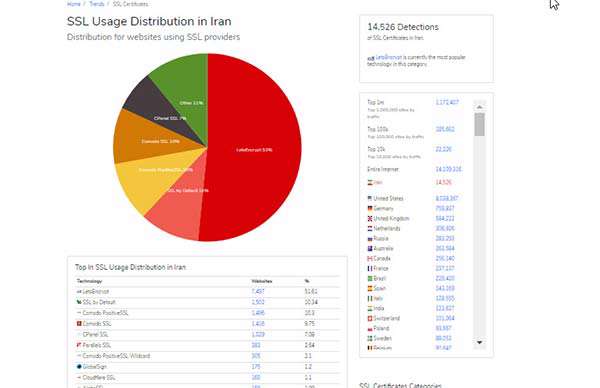Click the LetsEncrypt icon in table row
The image size is (600, 388).
coord(79,291)
